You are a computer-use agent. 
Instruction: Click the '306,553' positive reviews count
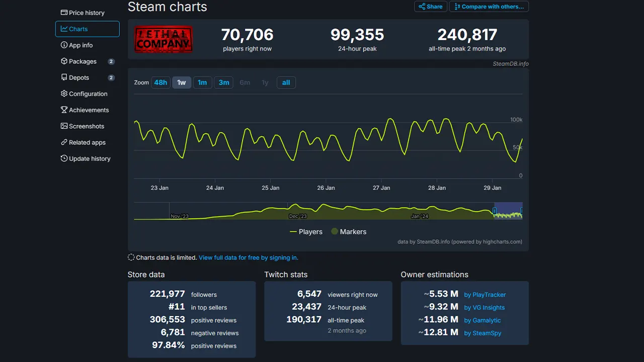pos(168,320)
